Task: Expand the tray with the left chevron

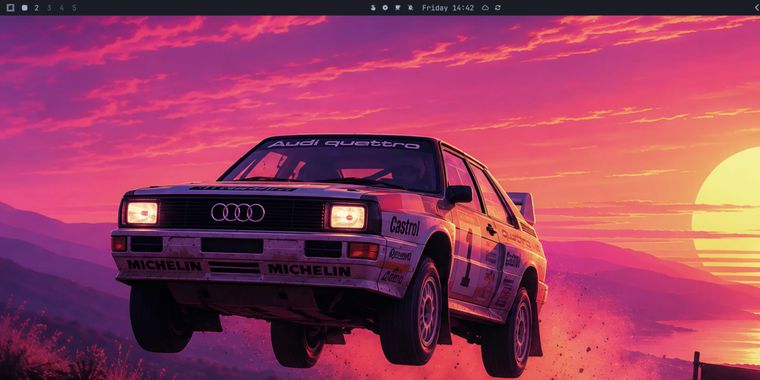Action: [757, 8]
